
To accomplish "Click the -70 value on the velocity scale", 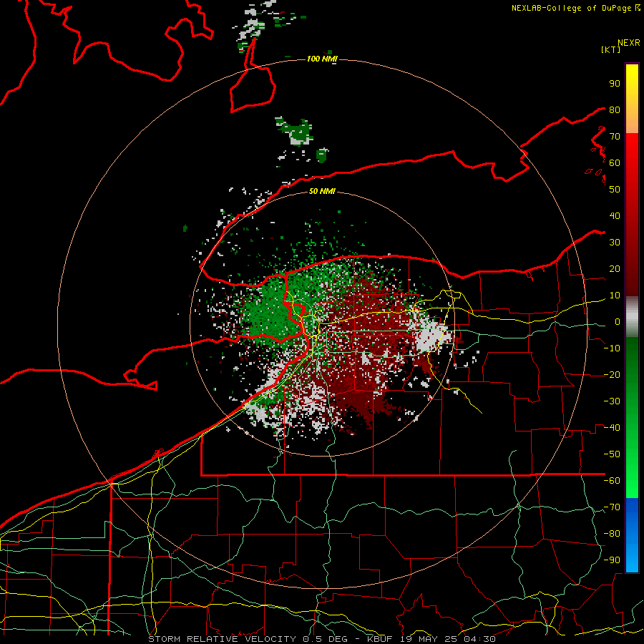I will pyautogui.click(x=612, y=507).
